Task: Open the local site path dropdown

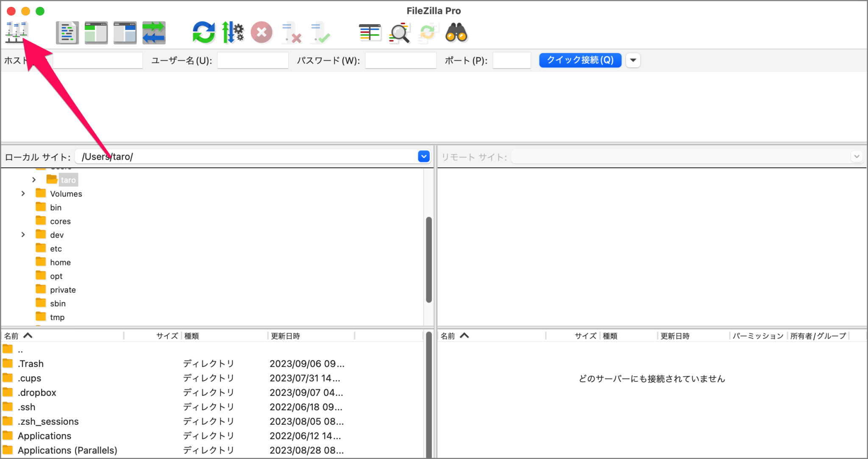Action: tap(423, 156)
